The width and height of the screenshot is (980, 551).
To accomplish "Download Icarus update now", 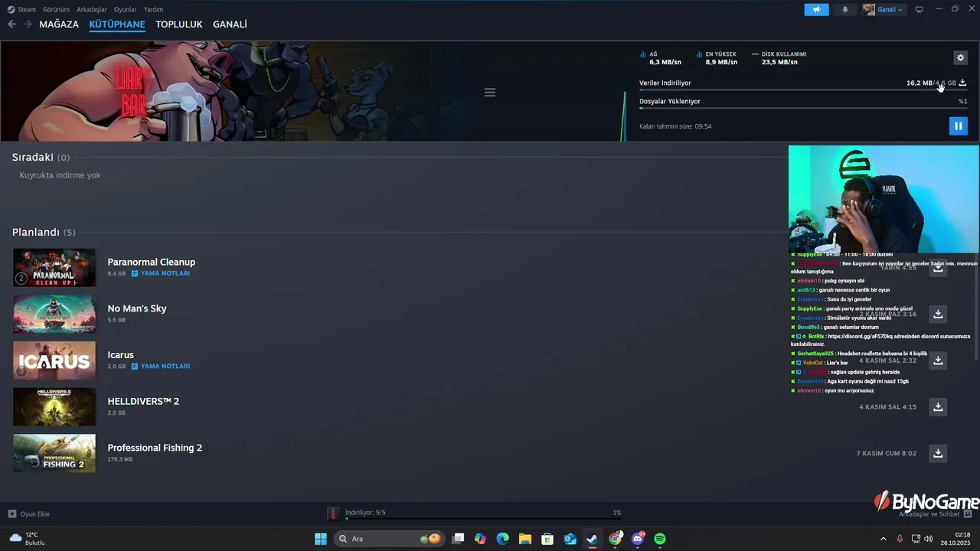I will pyautogui.click(x=938, y=360).
